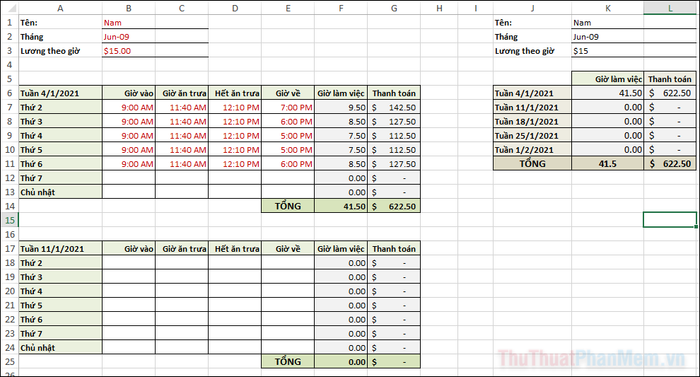The height and width of the screenshot is (377, 700).
Task: Click the 12:10 PM cell in the Thứ 5 row
Action: pos(235,150)
